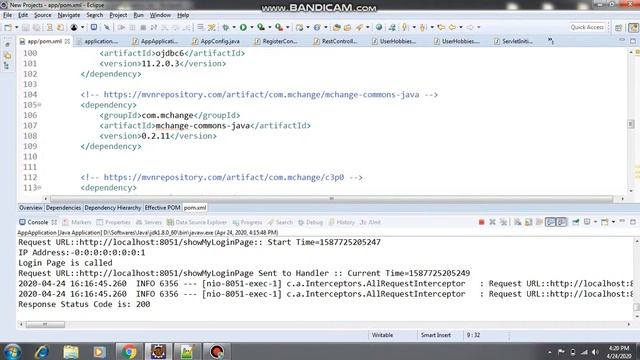The height and width of the screenshot is (360, 640).
Task: Toggle Scroll Lock in console toolbar
Action: coord(529,222)
